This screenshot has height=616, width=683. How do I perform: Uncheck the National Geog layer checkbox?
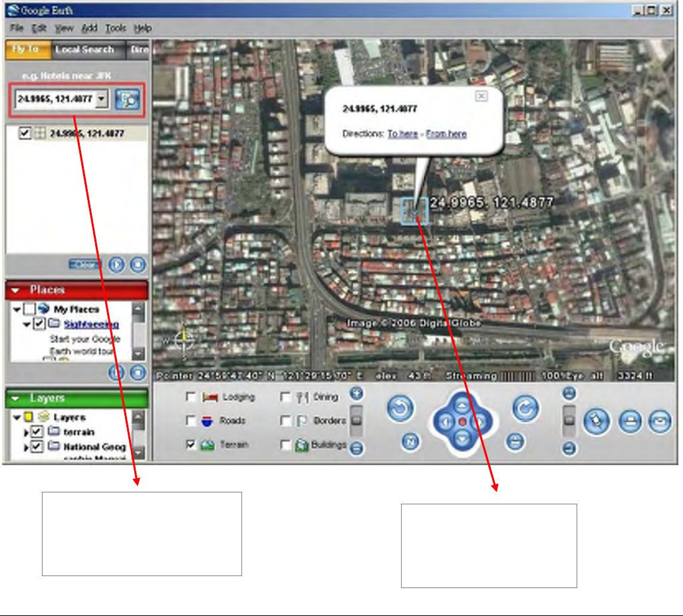coord(37,447)
